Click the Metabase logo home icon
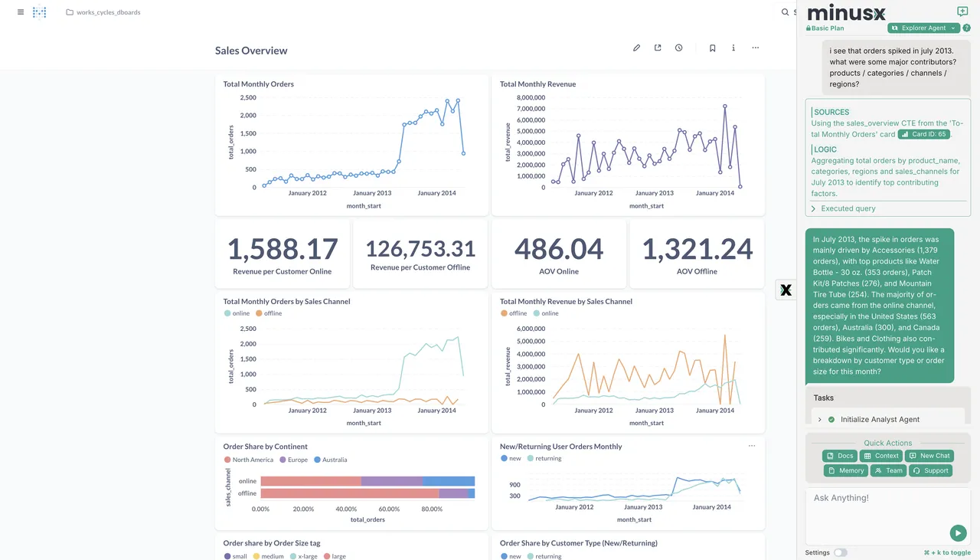 [x=40, y=12]
